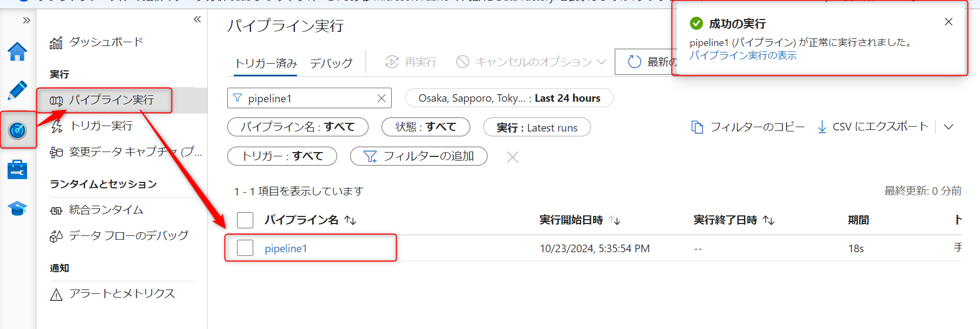Click the pipeline1 filter text field

[x=310, y=98]
